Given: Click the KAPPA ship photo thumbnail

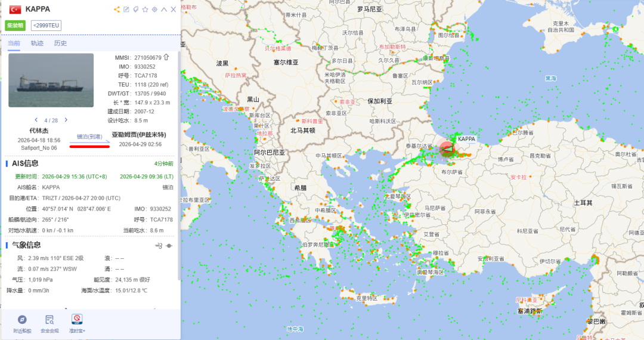Looking at the screenshot, I should pos(51,81).
